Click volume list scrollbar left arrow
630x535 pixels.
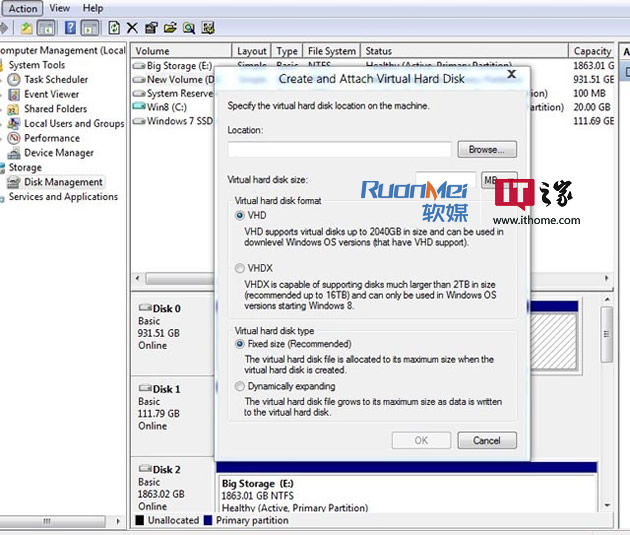point(138,278)
